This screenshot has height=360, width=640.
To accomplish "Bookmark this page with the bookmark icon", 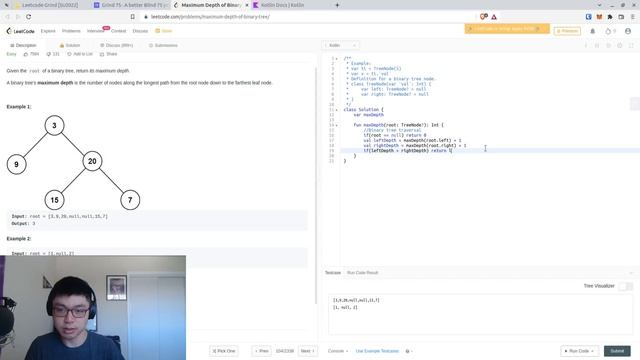I will 133,17.
